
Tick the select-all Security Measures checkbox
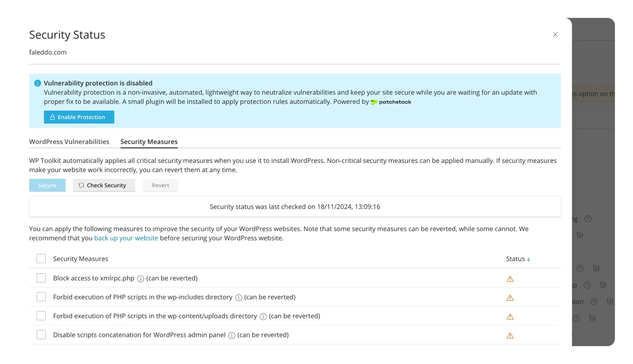(x=41, y=259)
